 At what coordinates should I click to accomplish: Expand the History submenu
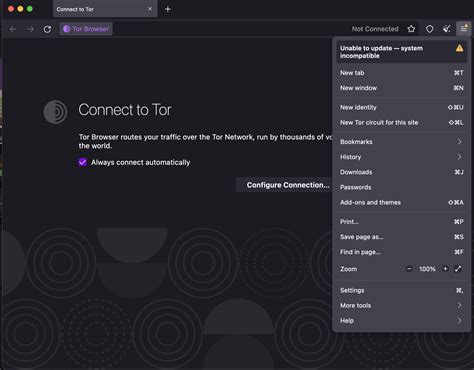click(401, 157)
